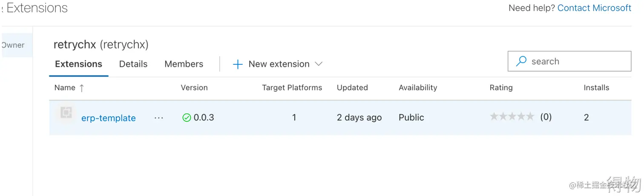Open the Contact Microsoft link
This screenshot has width=644, height=196.
coord(594,8)
